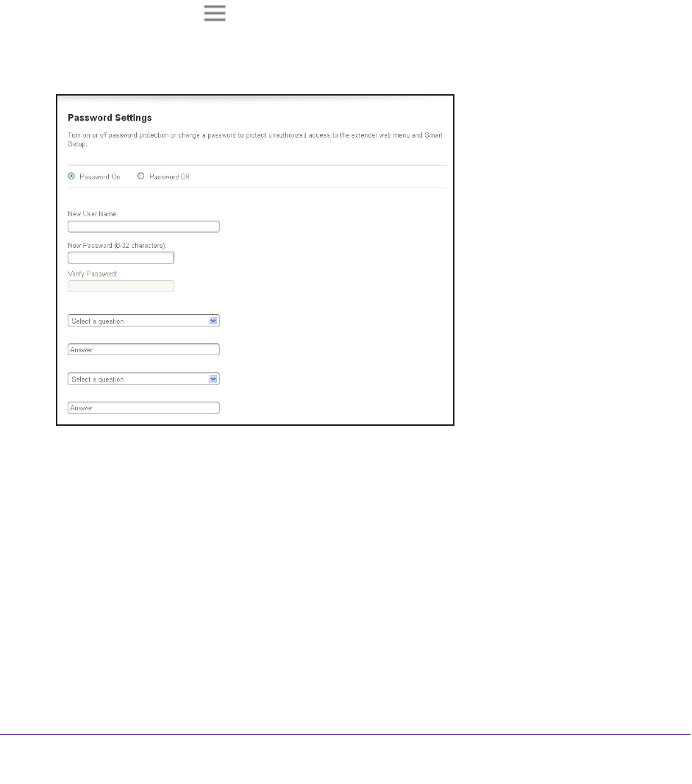This screenshot has width=692, height=784.
Task: Click the first Answer input field
Action: (143, 349)
